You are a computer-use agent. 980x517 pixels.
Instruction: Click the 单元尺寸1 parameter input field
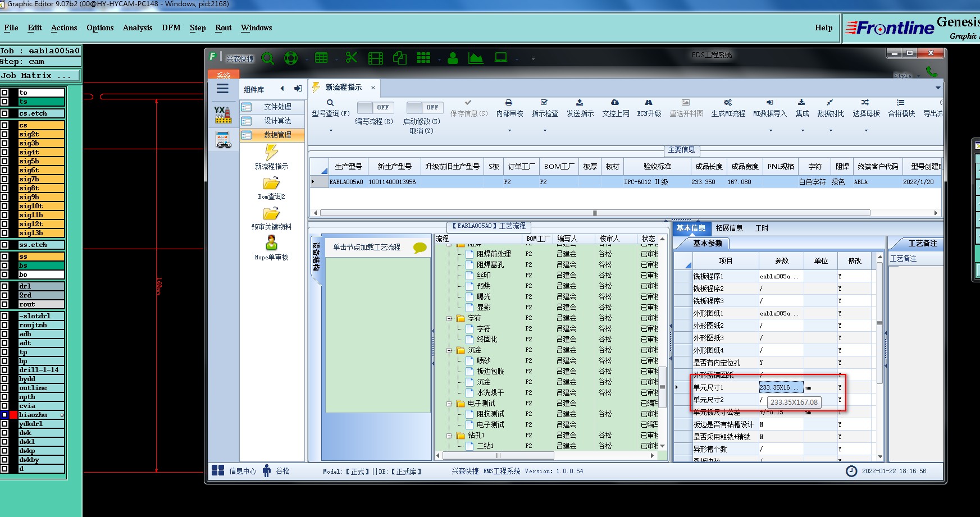pos(781,387)
